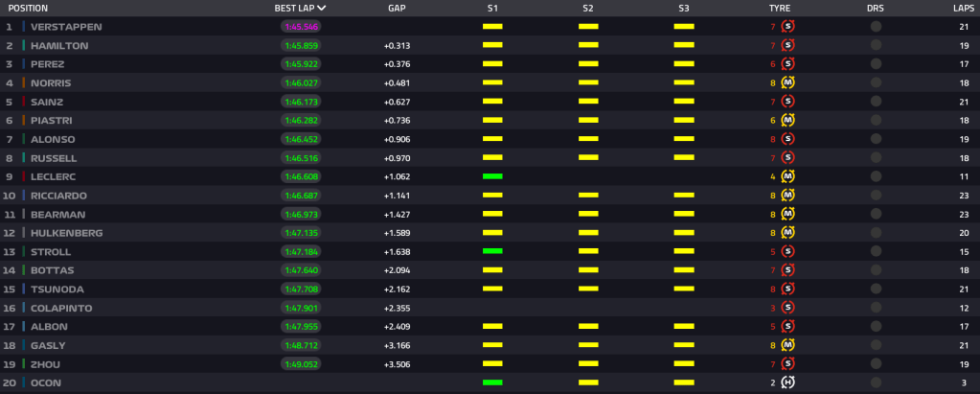Click Hamilton's soft tyre icon

pos(788,46)
